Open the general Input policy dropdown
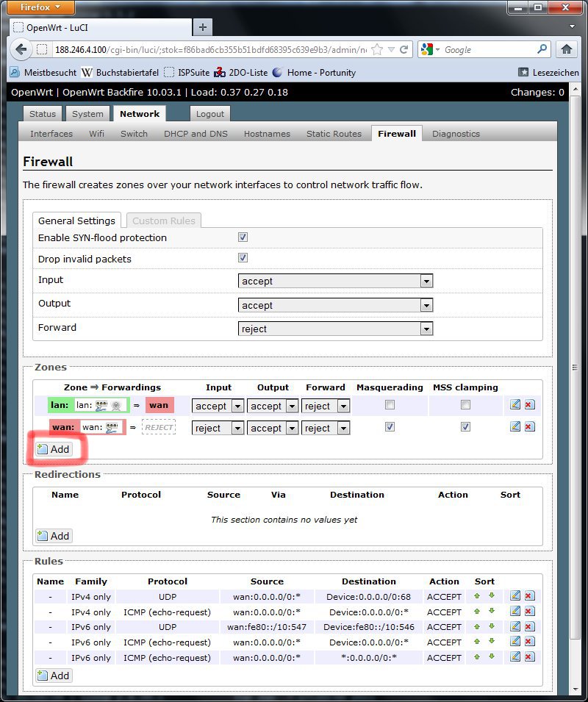Image resolution: width=588 pixels, height=702 pixels. [x=335, y=281]
